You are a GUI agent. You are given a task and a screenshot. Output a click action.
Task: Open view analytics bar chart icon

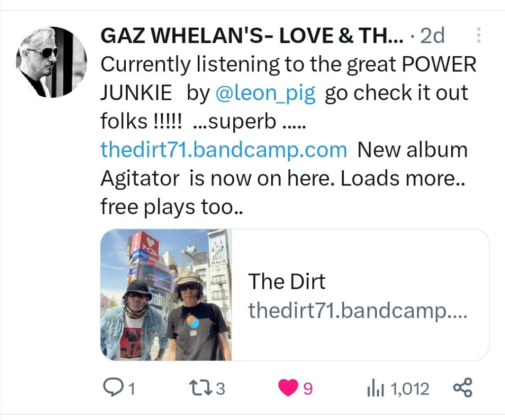375,389
